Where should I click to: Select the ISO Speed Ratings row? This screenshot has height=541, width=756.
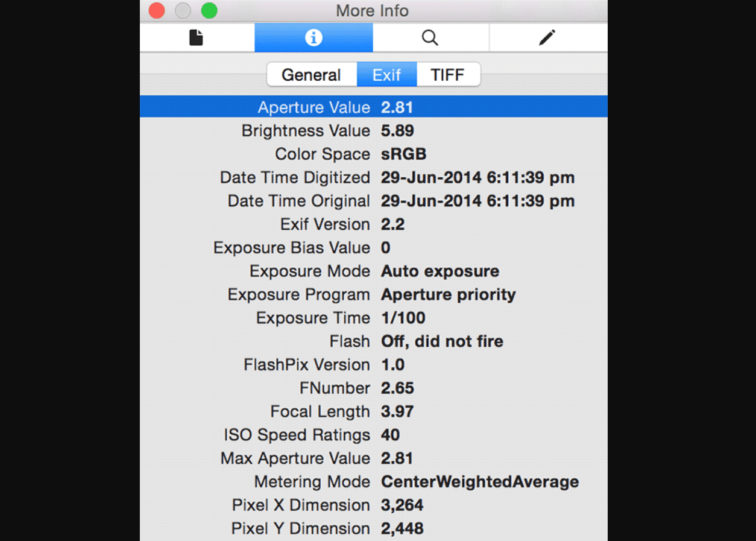(x=374, y=435)
